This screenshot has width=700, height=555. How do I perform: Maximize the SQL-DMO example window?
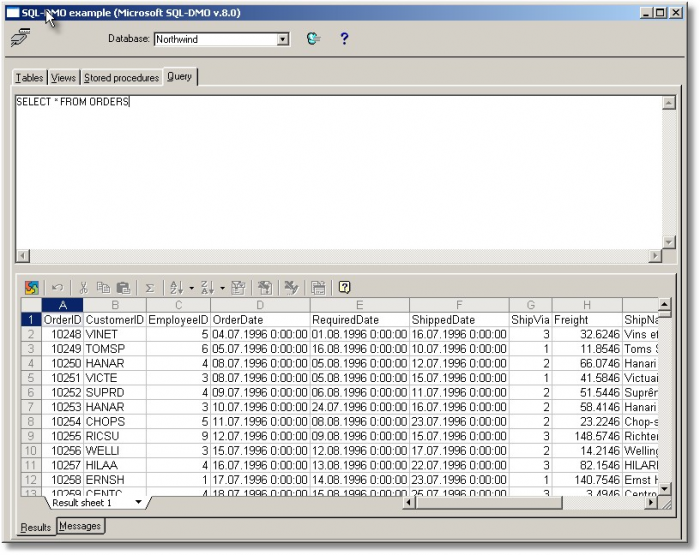pyautogui.click(x=660, y=13)
